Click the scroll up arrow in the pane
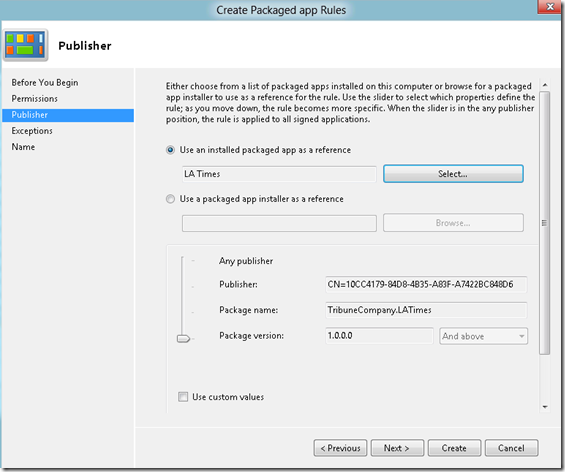The width and height of the screenshot is (565, 472). tap(545, 85)
